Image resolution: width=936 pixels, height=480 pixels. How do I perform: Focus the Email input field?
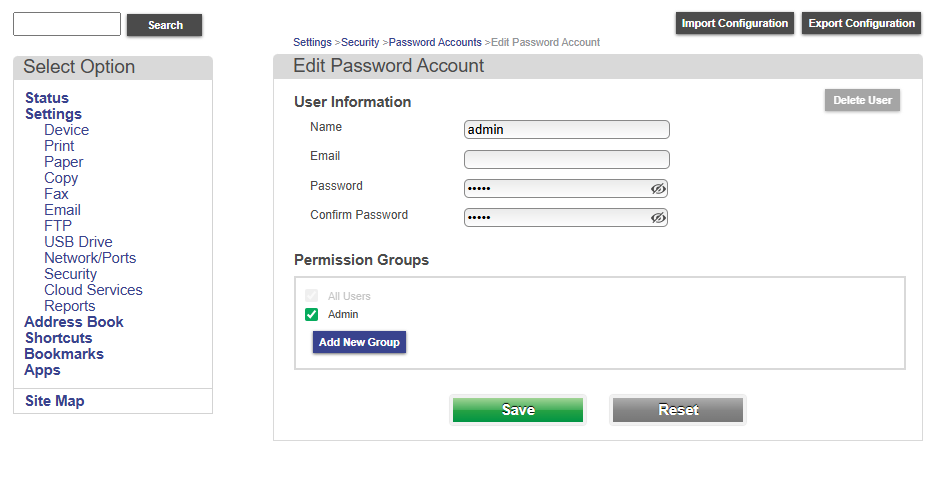[566, 159]
